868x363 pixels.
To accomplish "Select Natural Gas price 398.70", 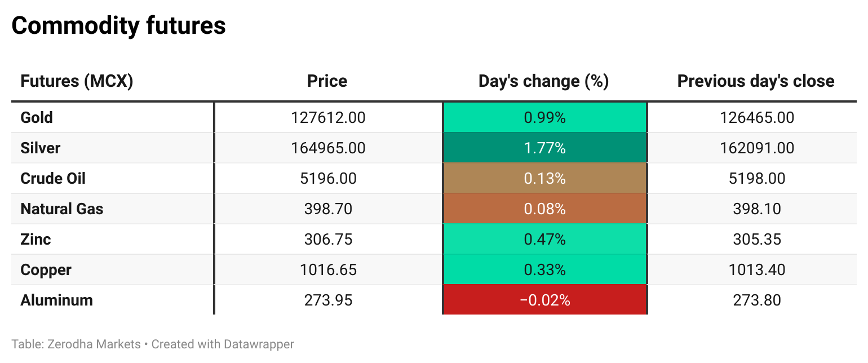I will [328, 209].
